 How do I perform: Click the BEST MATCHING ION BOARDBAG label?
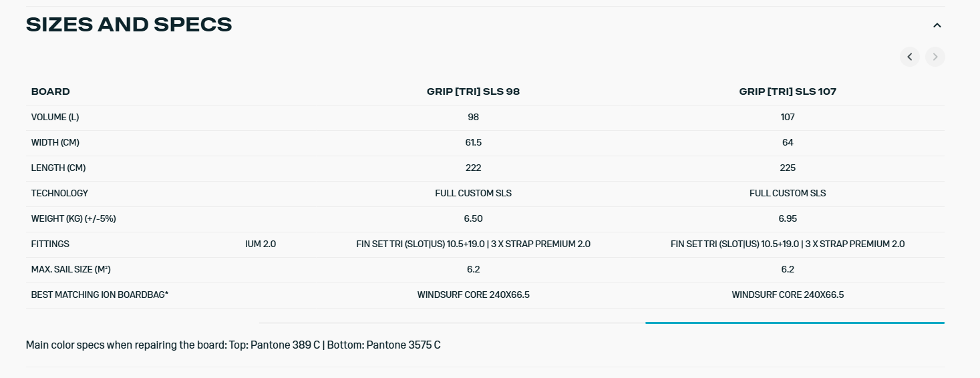pos(100,295)
